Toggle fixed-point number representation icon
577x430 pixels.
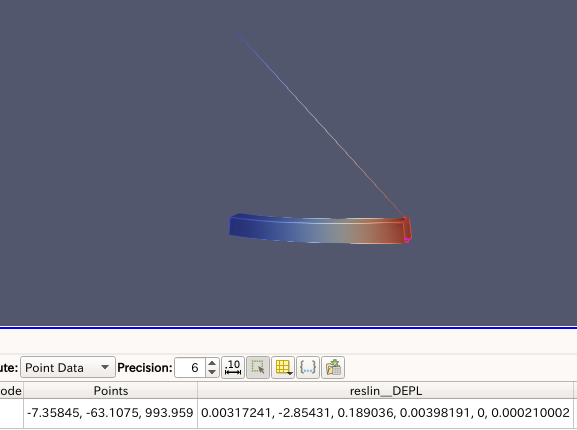pyautogui.click(x=233, y=367)
